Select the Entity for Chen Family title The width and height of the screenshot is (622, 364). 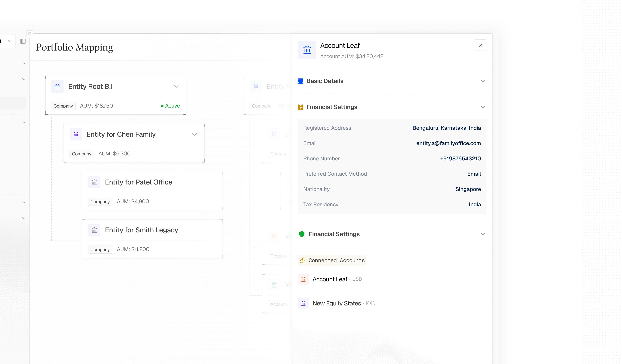pos(121,134)
